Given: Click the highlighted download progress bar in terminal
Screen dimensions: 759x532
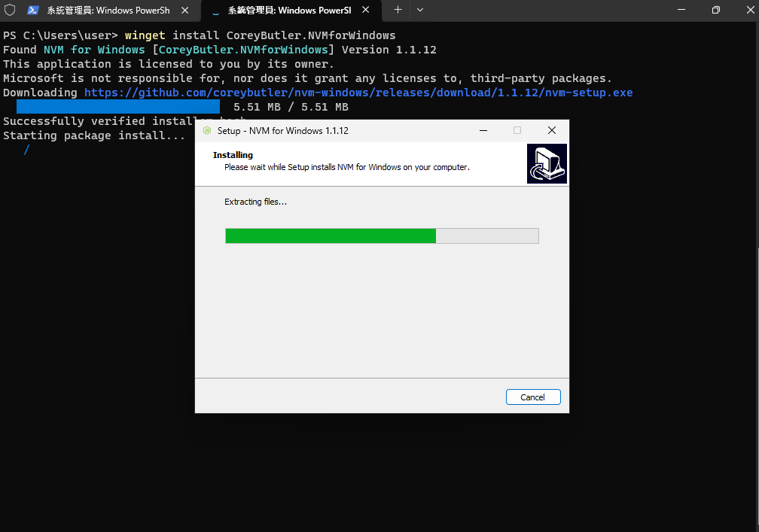Looking at the screenshot, I should 117,107.
